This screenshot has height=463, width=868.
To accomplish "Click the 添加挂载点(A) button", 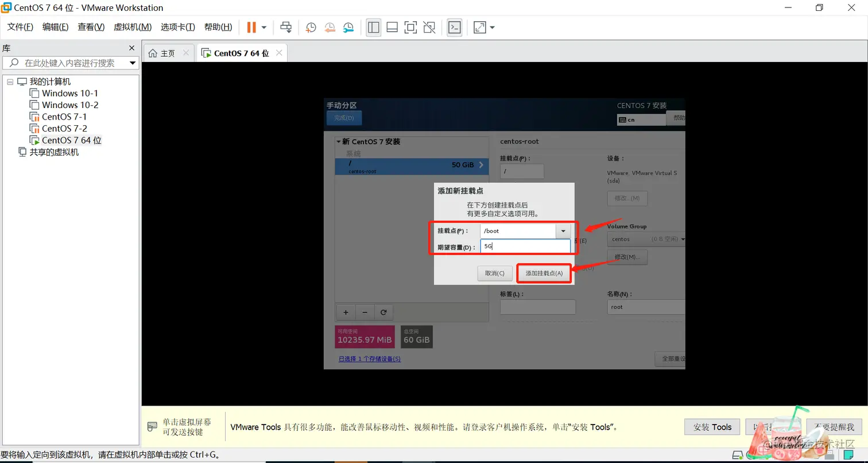I will pos(544,273).
